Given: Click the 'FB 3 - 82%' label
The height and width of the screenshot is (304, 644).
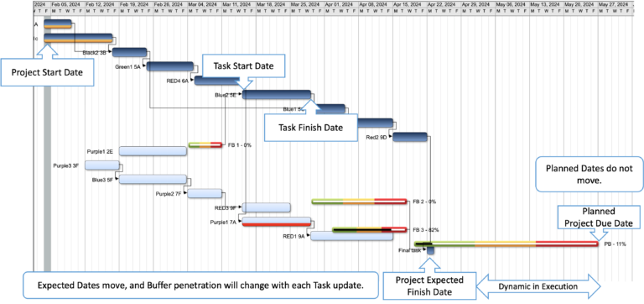Looking at the screenshot, I should pos(426,230).
